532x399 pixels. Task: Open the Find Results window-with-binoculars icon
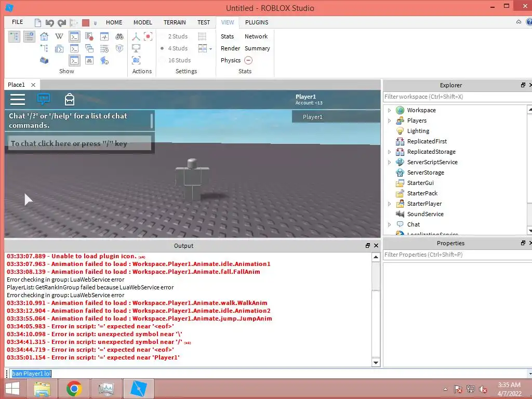pyautogui.click(x=89, y=60)
